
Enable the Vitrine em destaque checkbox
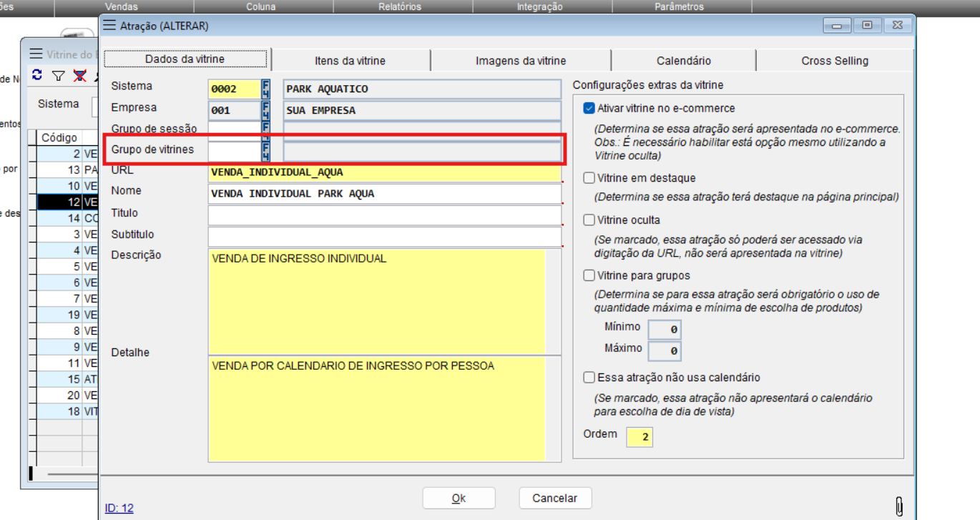589,178
